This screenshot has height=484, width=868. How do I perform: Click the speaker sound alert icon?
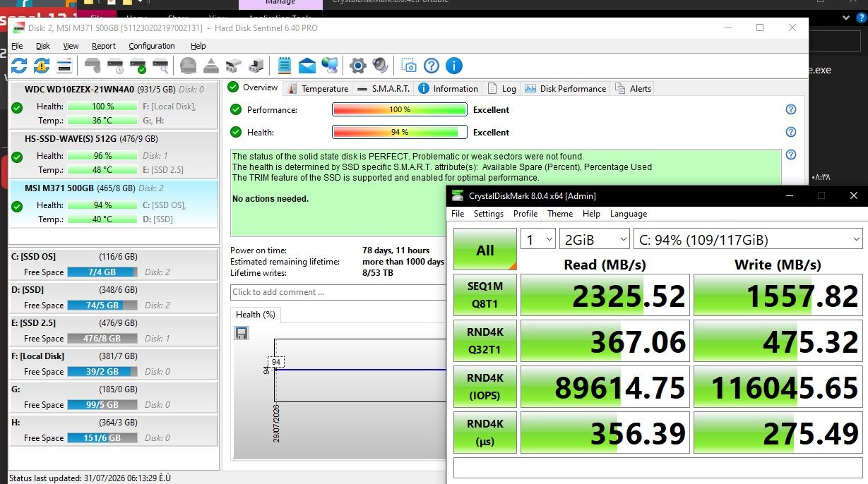[x=381, y=66]
